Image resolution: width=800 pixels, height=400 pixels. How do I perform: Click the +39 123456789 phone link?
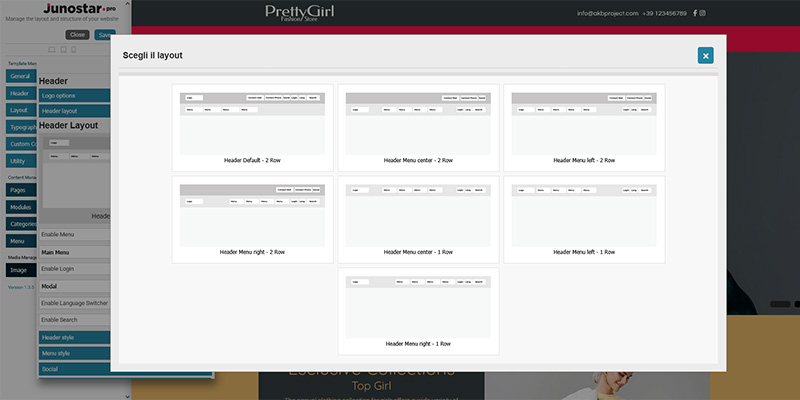665,13
